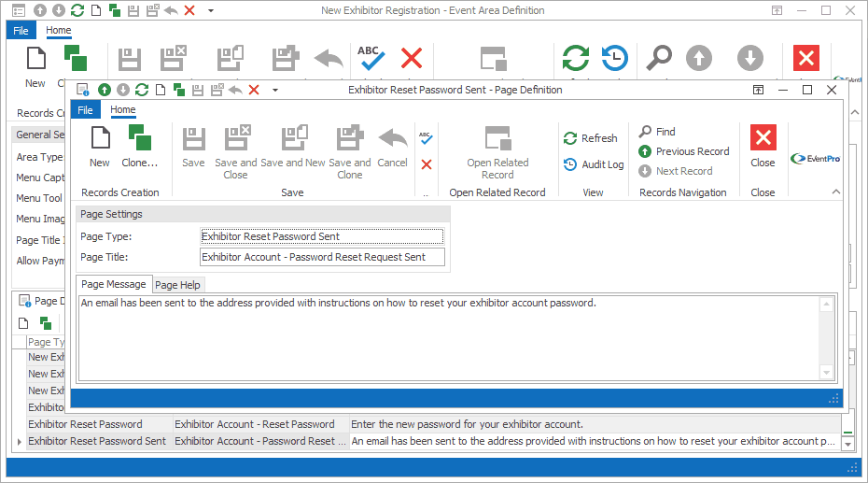Click the new page icon in the Pages grid toolbar
This screenshot has height=483, width=868.
tap(23, 323)
